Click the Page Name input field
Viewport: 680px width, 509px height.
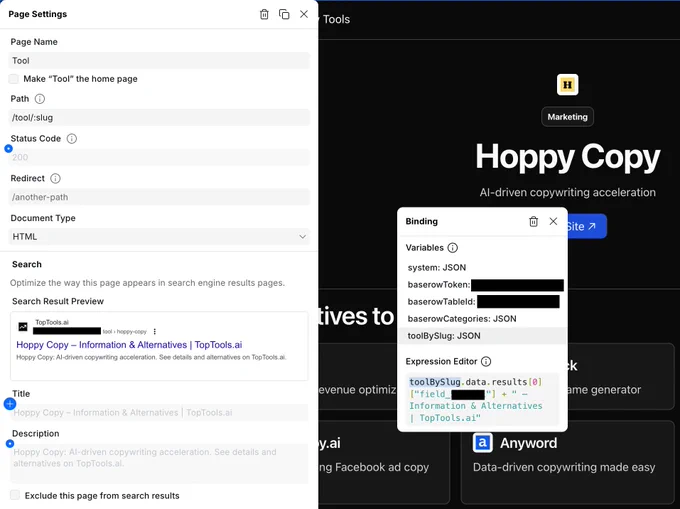click(x=159, y=61)
